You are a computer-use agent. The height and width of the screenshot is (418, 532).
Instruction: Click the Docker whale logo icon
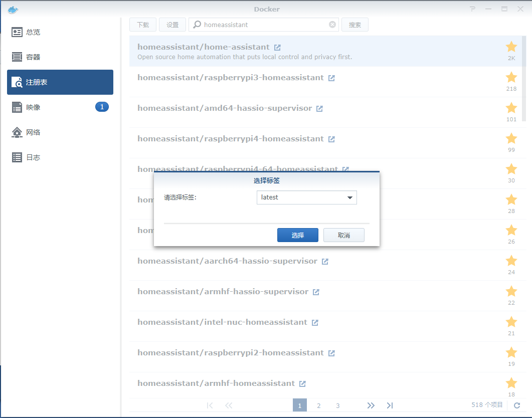click(x=13, y=10)
